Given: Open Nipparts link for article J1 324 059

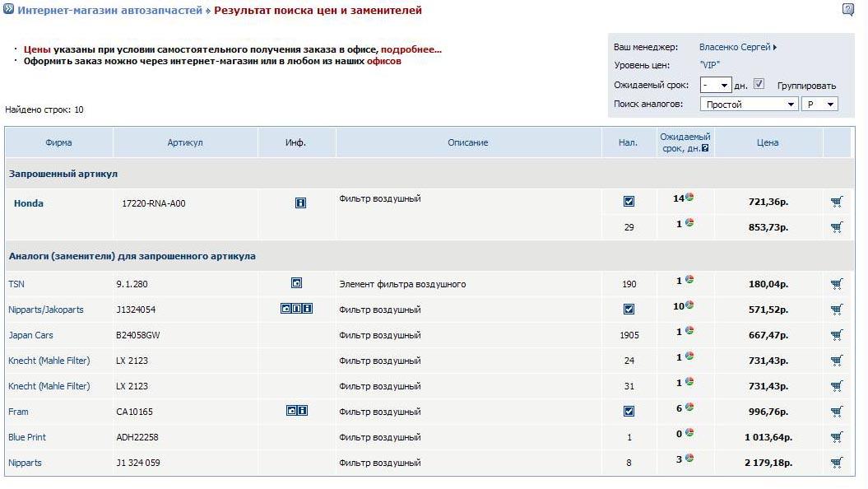Looking at the screenshot, I should (25, 463).
